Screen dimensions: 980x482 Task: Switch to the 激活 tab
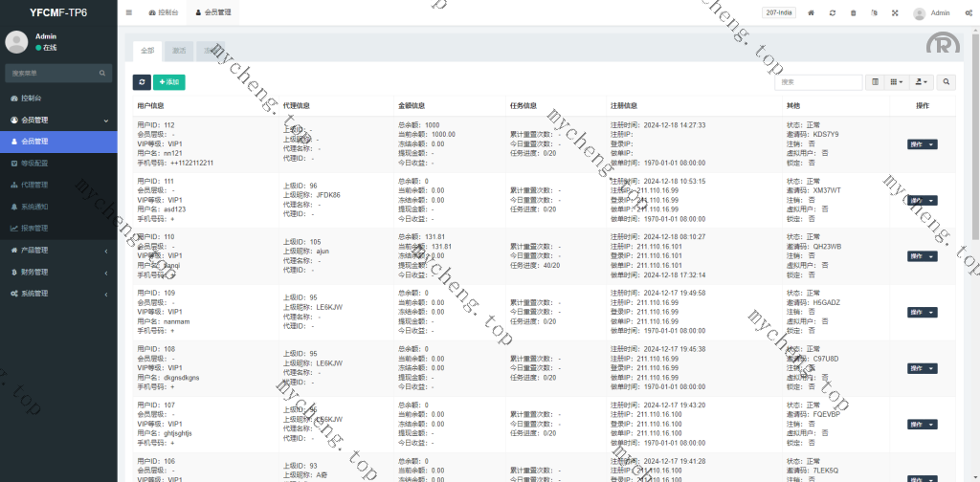(x=179, y=50)
